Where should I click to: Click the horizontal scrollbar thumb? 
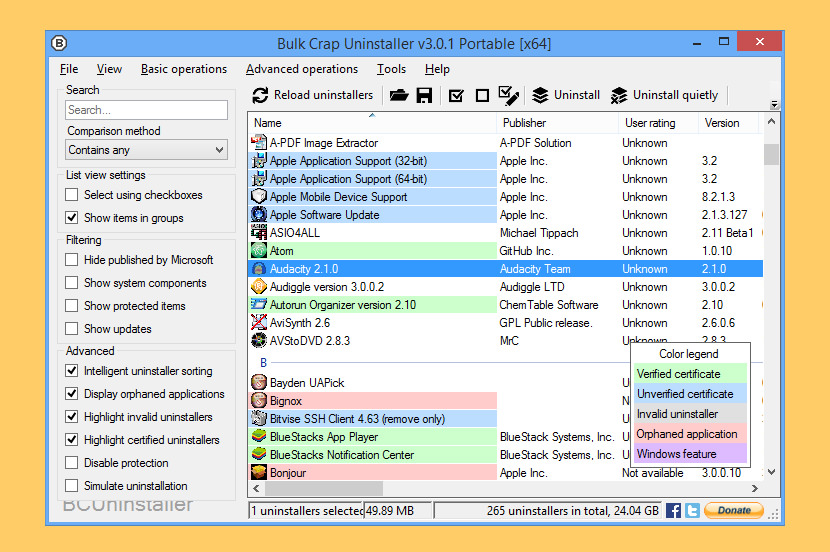pos(323,488)
